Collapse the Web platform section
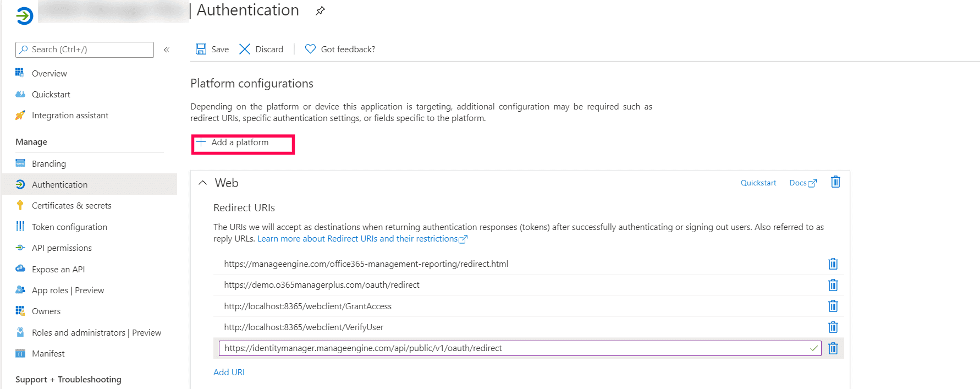Image resolution: width=980 pixels, height=389 pixels. click(x=203, y=183)
